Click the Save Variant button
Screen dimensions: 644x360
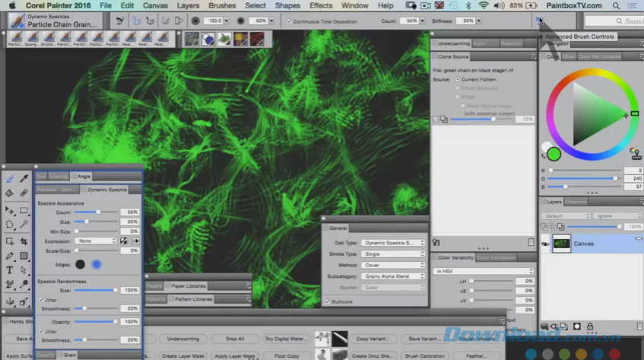point(424,339)
